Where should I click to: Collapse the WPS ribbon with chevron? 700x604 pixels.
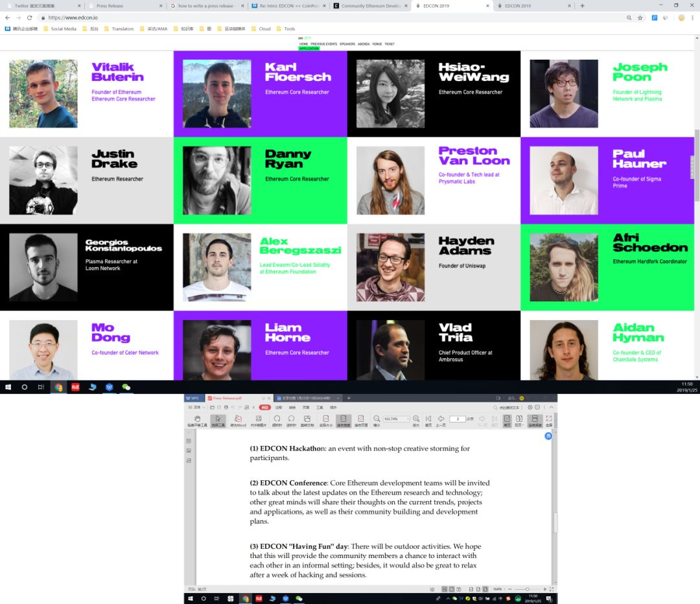[x=552, y=408]
